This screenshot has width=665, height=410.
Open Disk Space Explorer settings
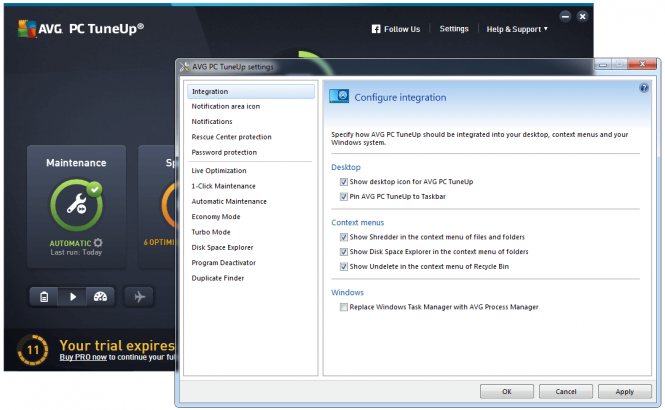coord(222,247)
